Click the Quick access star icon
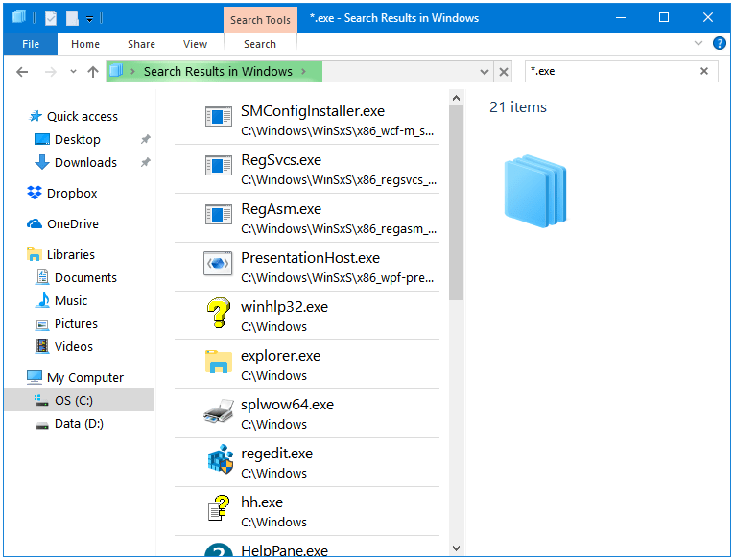This screenshot has height=560, width=734. pyautogui.click(x=36, y=116)
